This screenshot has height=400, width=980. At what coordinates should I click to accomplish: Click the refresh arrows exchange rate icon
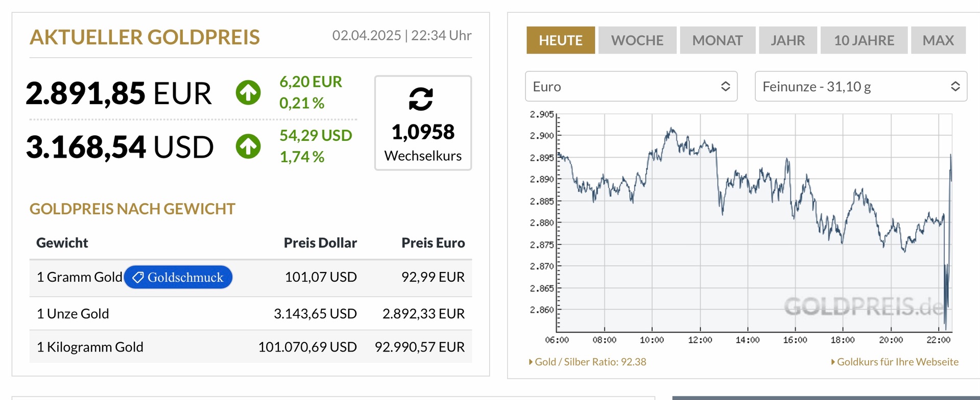421,99
